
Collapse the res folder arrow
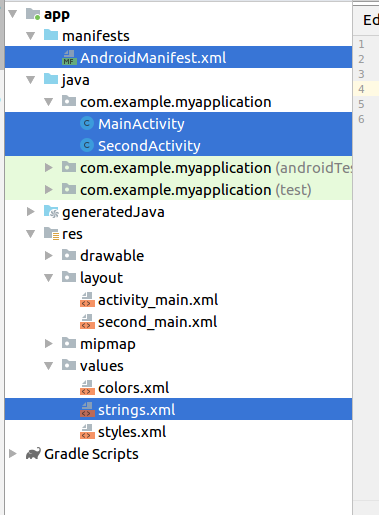pos(31,234)
